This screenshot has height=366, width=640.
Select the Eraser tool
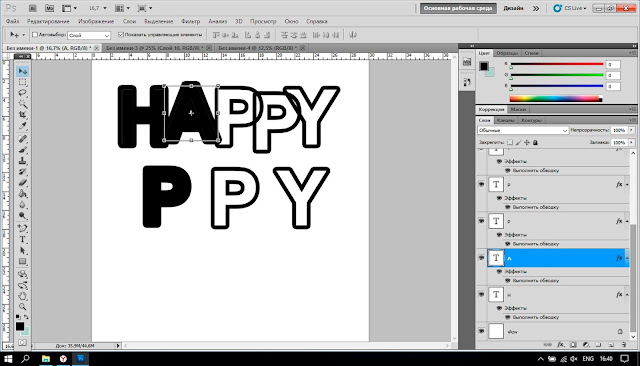tap(22, 183)
